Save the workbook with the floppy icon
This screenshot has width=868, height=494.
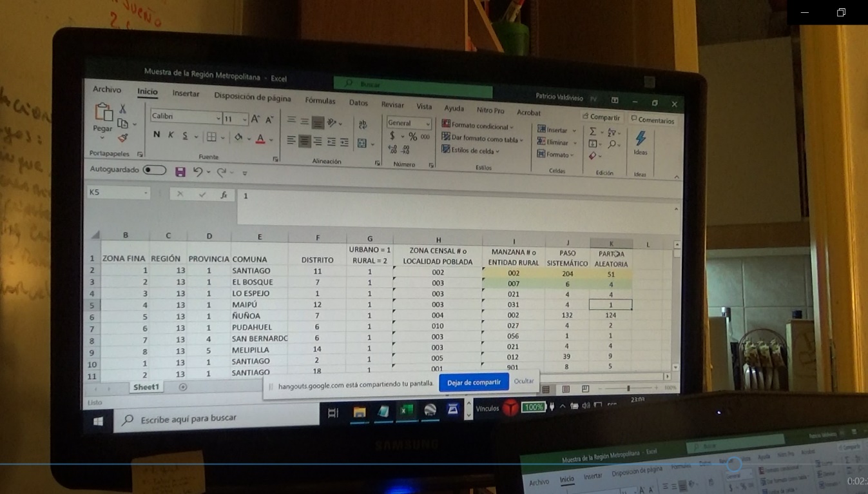coord(180,172)
